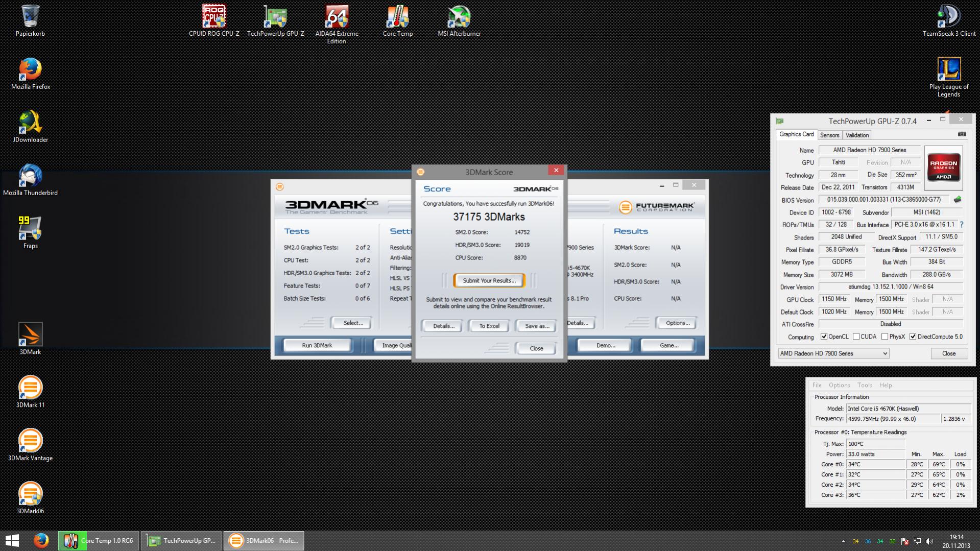
Task: Open TeamSpeak 3 Client shortcut
Action: tap(949, 21)
